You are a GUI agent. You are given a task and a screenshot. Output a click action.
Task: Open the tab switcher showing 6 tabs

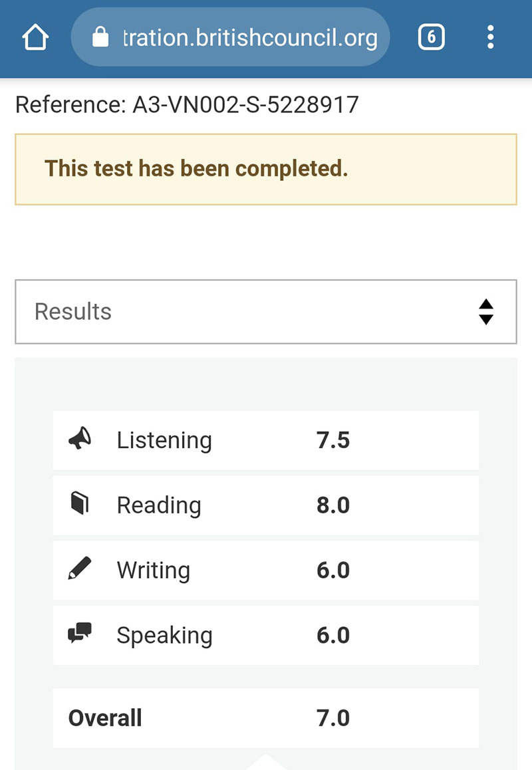point(431,38)
